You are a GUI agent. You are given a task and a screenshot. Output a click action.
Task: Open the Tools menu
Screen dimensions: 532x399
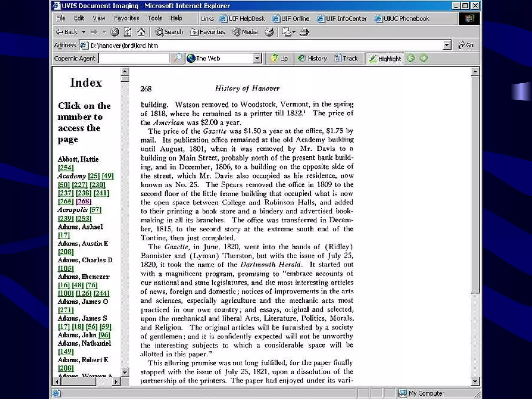[155, 18]
